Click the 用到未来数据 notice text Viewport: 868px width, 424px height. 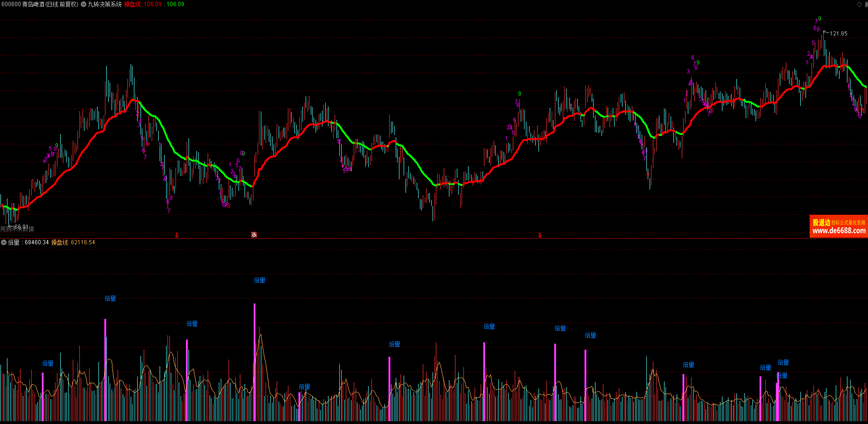click(x=17, y=229)
